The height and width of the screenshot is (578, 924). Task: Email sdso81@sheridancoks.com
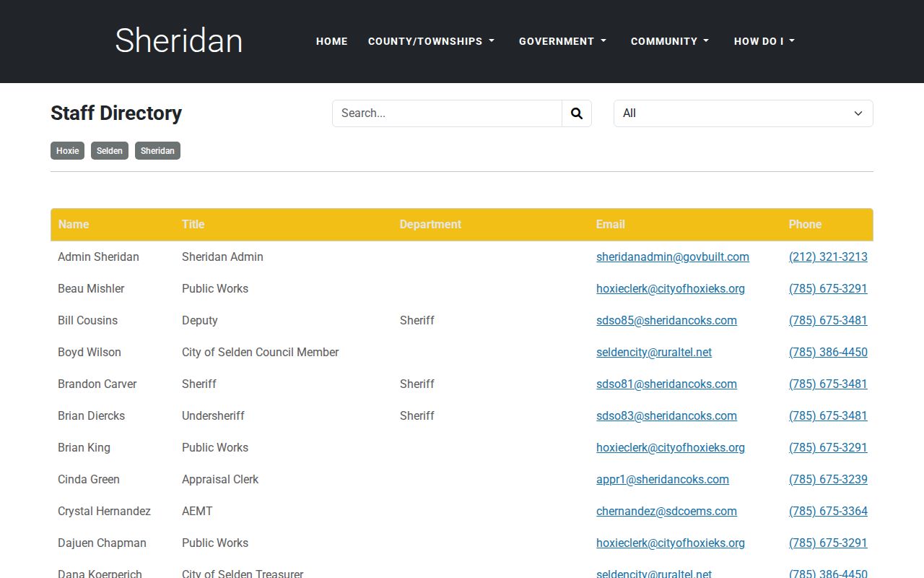click(666, 384)
